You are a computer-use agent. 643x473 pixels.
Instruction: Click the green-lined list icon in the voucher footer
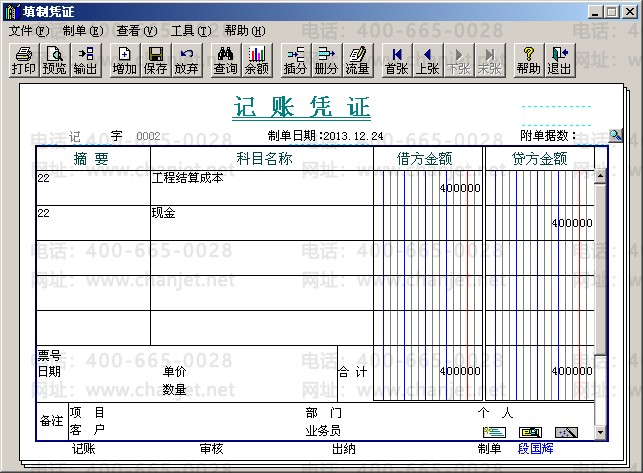[495, 432]
